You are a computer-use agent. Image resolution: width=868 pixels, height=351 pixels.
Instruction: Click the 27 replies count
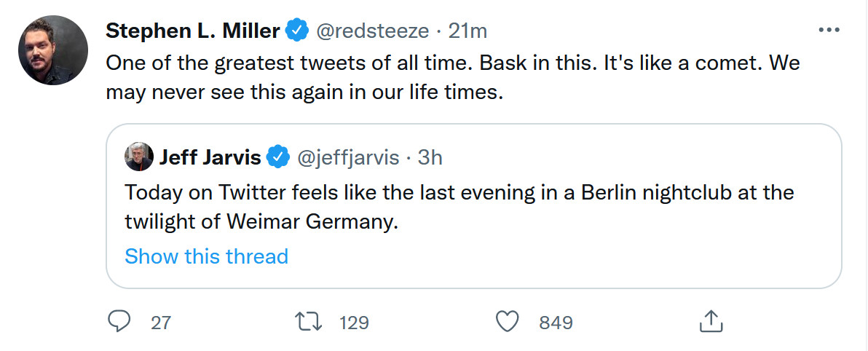pos(161,323)
